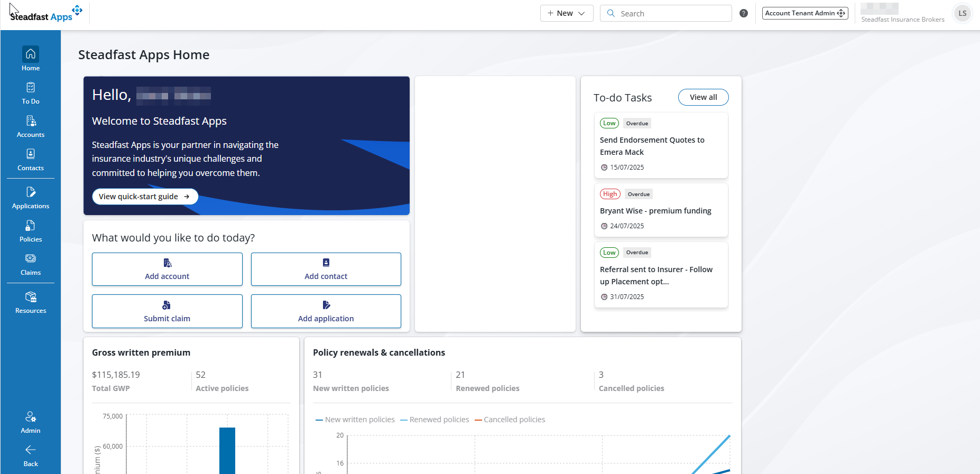Click the 52 Active policies value
This screenshot has height=474, width=980.
200,375
